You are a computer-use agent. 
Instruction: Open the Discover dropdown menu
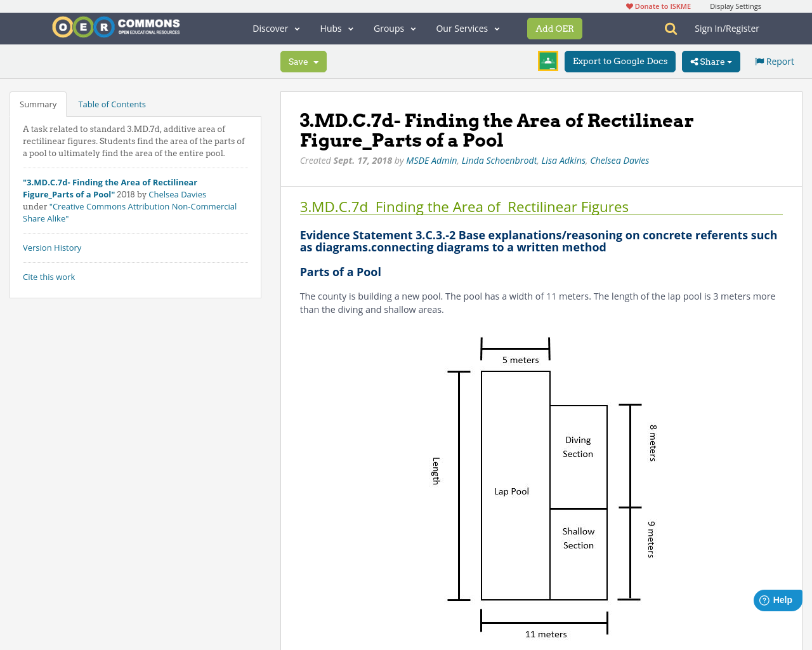tap(275, 28)
